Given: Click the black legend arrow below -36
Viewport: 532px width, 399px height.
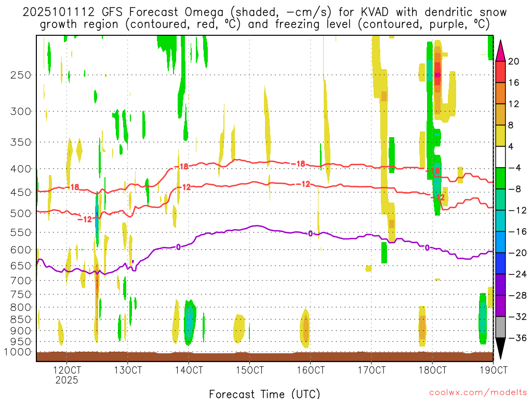Looking at the screenshot, I should pos(500,349).
